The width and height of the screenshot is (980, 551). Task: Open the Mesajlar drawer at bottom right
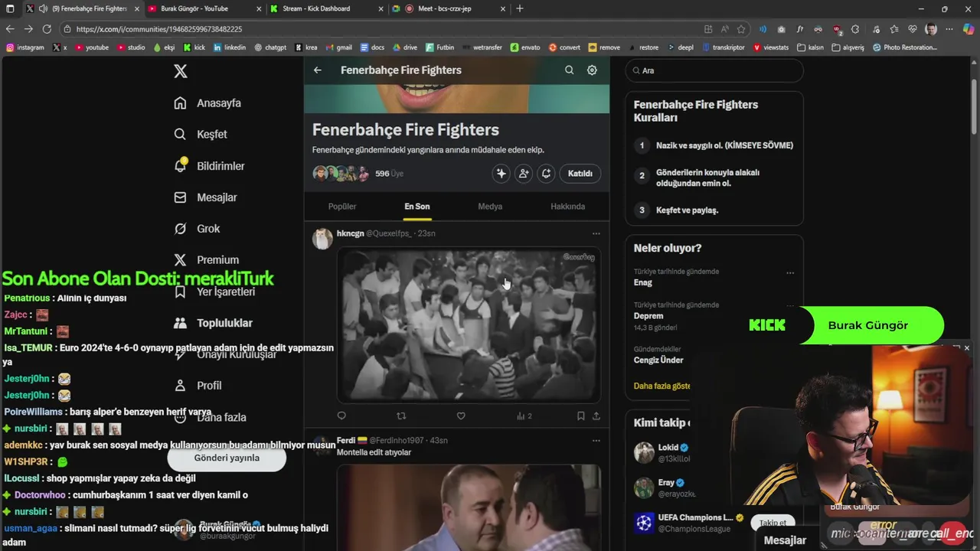pos(785,540)
